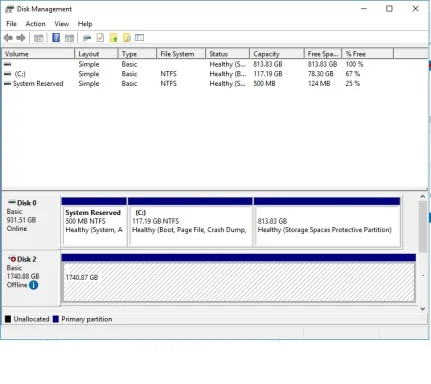Sort by the Capacity column header
Viewport: 431px width, 384px height.
(x=277, y=54)
